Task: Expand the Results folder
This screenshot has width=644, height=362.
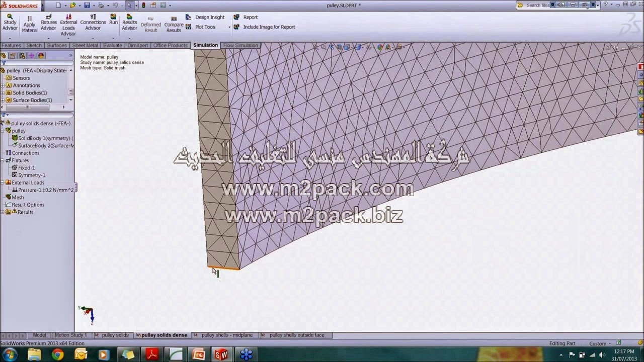Action: point(3,212)
